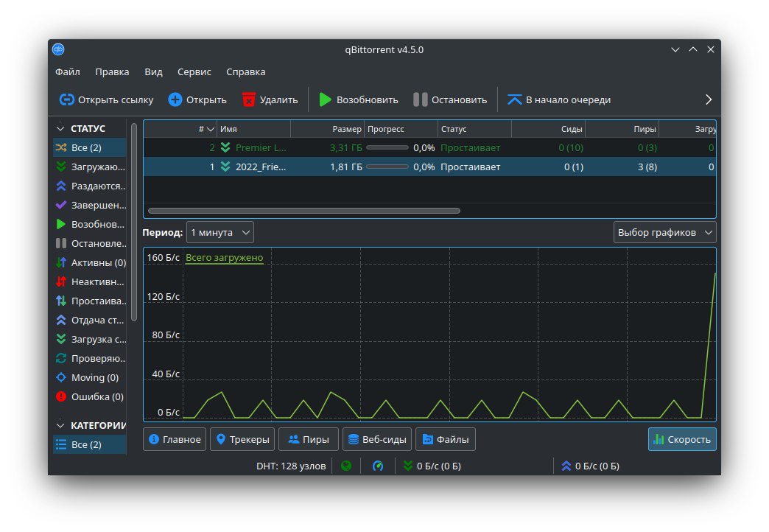
Task: Click the Веб-сиды button
Action: click(x=376, y=439)
